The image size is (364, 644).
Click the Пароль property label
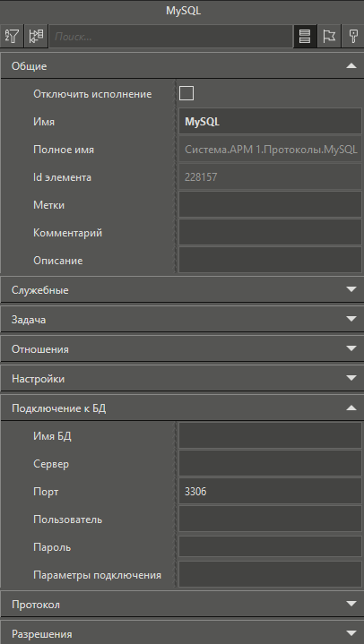pyautogui.click(x=52, y=547)
